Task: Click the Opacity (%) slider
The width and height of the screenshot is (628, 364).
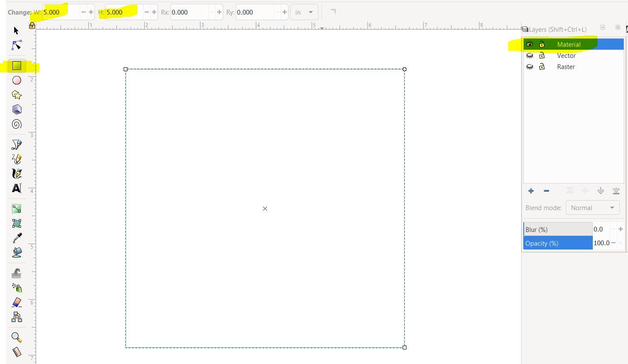Action: (x=558, y=243)
